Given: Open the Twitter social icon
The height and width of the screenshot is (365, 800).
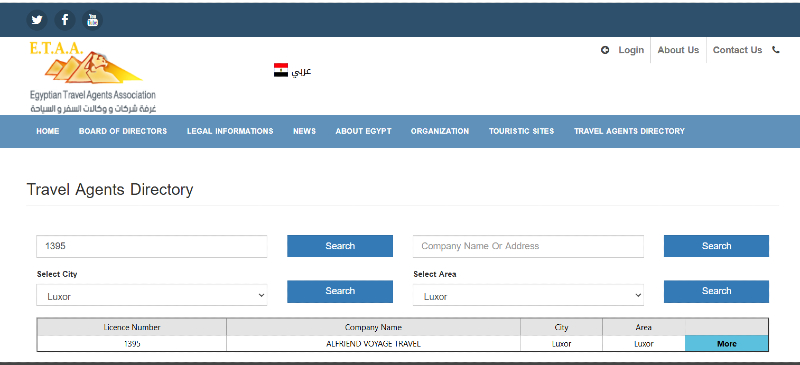Looking at the screenshot, I should pyautogui.click(x=37, y=20).
